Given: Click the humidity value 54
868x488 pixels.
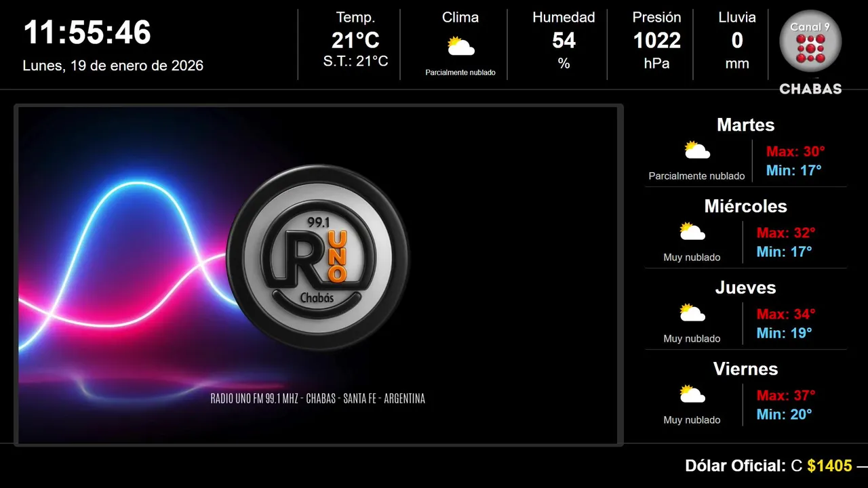Looking at the screenshot, I should 564,41.
